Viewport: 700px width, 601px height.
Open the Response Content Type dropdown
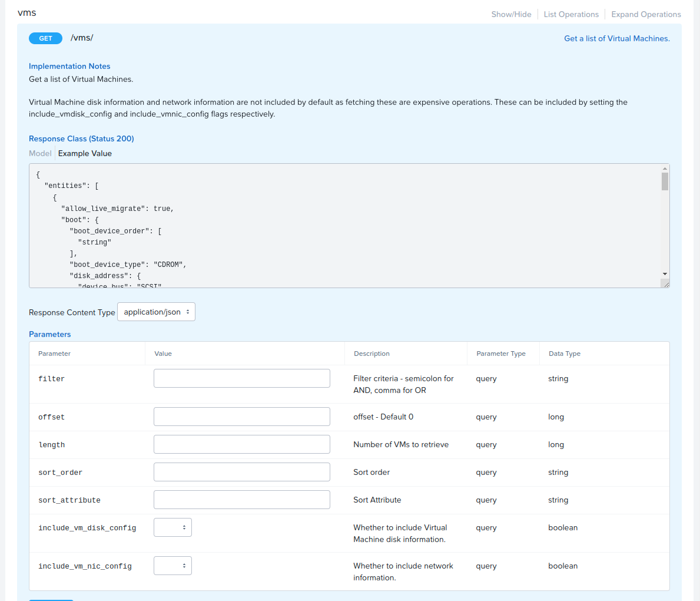[x=155, y=312]
